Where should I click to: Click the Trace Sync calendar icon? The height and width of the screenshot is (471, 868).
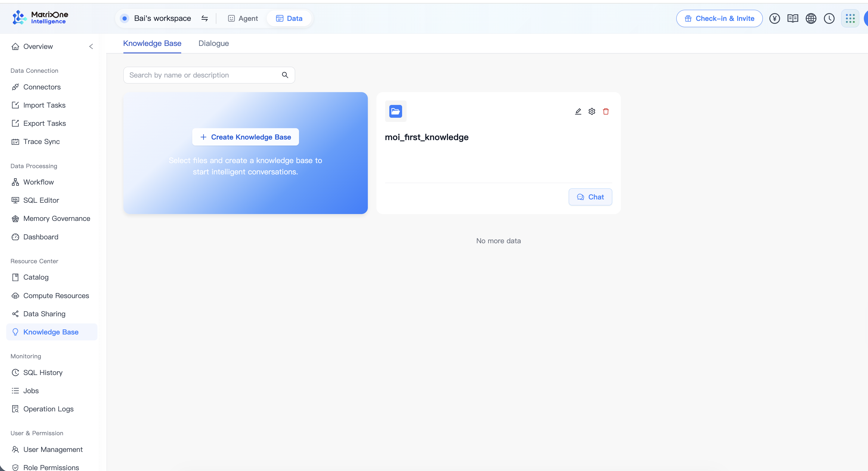(x=15, y=142)
